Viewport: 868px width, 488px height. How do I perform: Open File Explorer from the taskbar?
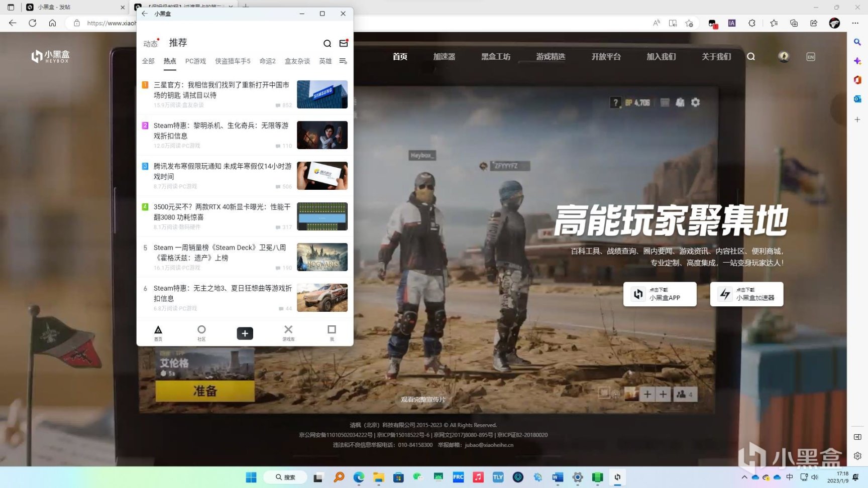[x=378, y=477]
